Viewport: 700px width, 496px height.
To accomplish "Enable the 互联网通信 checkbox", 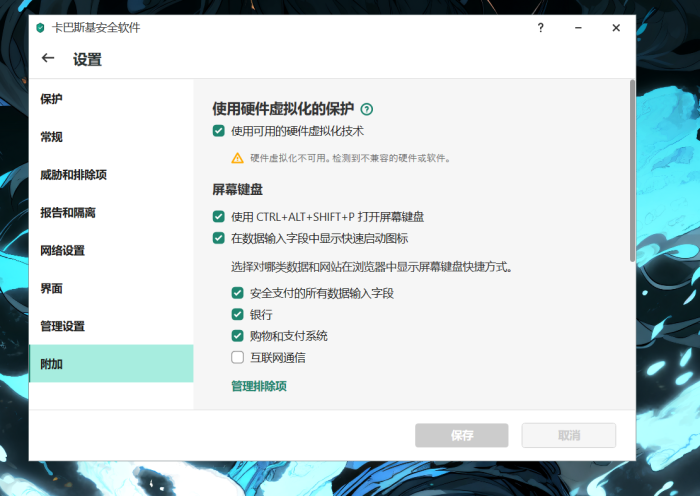I will (238, 357).
